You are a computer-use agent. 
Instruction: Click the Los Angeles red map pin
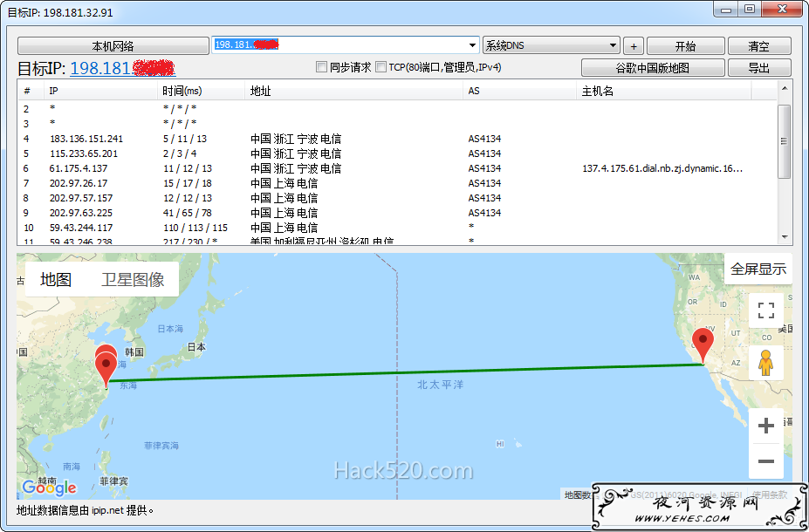(703, 345)
